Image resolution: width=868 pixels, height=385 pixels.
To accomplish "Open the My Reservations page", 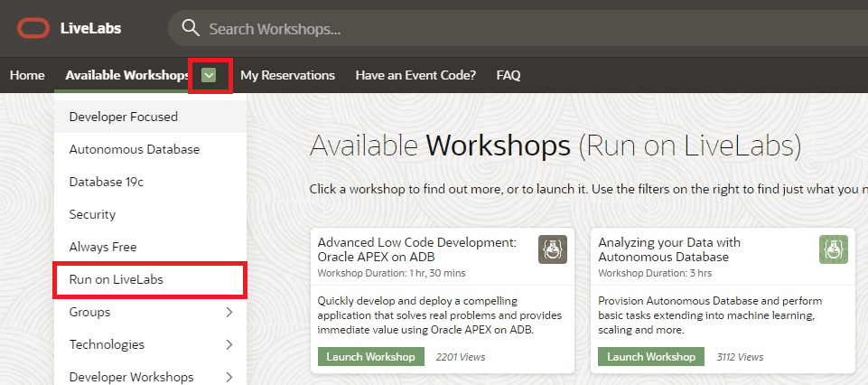I will (x=287, y=75).
